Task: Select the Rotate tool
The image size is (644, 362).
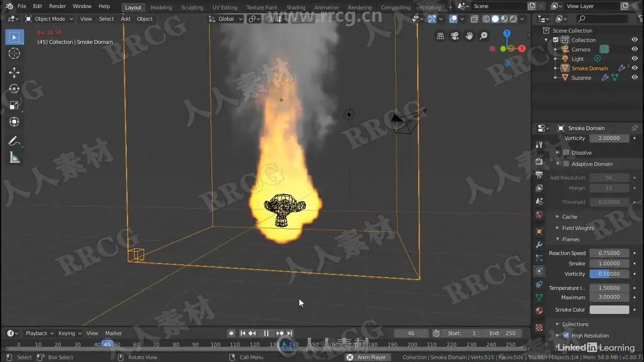Action: point(15,89)
